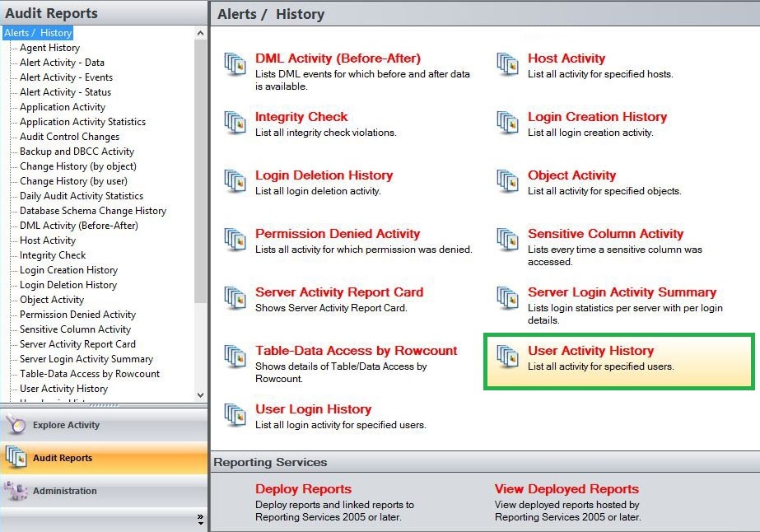
Task: Click the Explore Activity magnifier icon
Action: tap(16, 424)
